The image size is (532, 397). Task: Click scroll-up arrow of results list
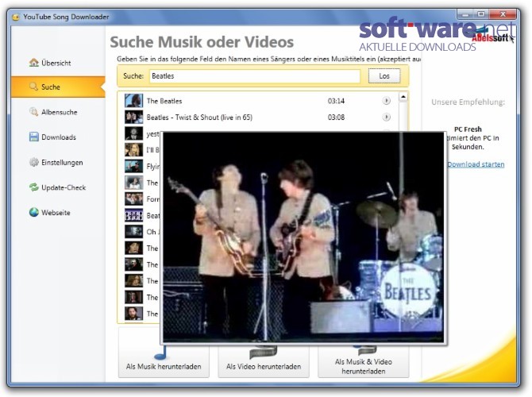click(x=403, y=97)
